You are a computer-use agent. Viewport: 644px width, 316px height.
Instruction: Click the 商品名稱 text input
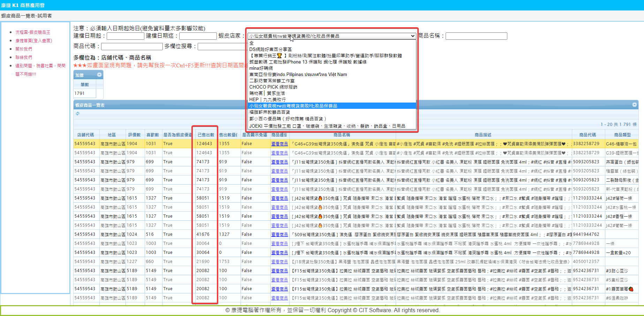pyautogui.click(x=476, y=36)
